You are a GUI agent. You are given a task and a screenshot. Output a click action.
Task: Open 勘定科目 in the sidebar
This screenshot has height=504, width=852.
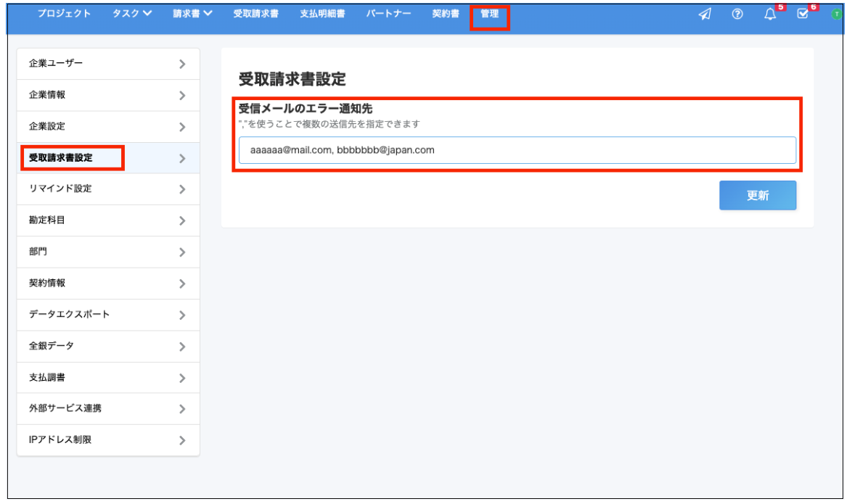[x=108, y=220]
